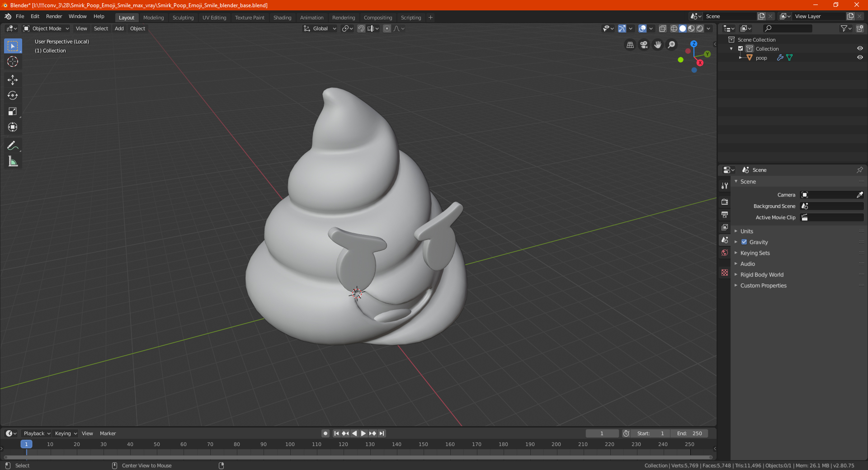This screenshot has width=868, height=470.
Task: Toggle proportional editing
Action: click(x=387, y=28)
